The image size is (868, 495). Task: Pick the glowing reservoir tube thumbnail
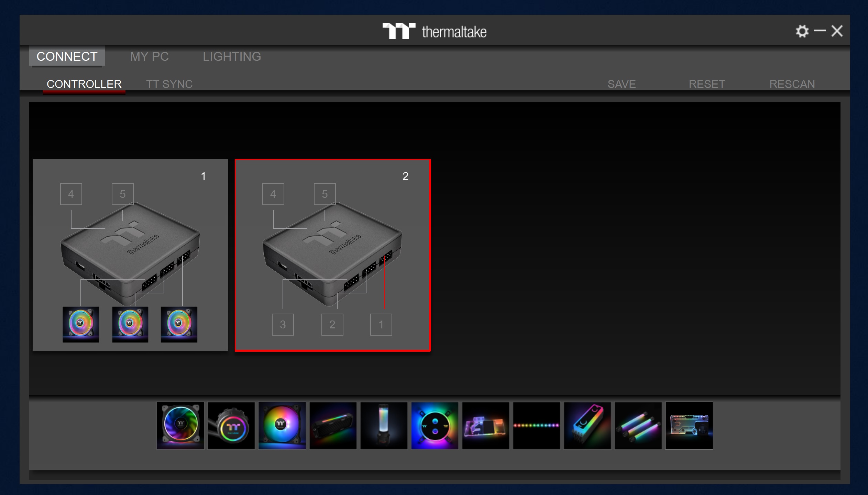pyautogui.click(x=384, y=425)
